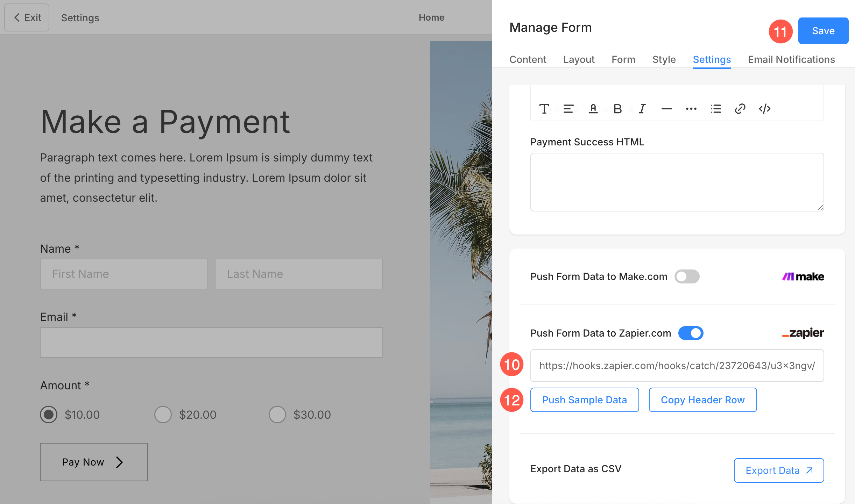Viewport: 855px width, 504px height.
Task: Select the $30.00 amount option
Action: (x=277, y=415)
